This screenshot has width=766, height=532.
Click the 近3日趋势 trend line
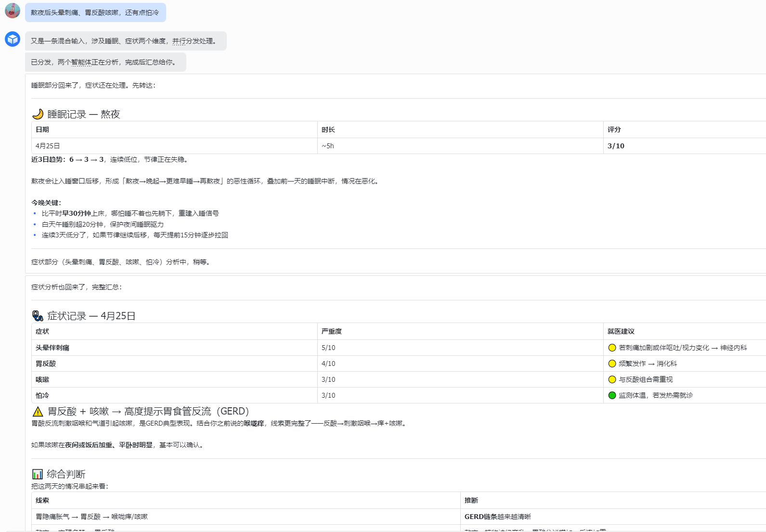click(110, 159)
